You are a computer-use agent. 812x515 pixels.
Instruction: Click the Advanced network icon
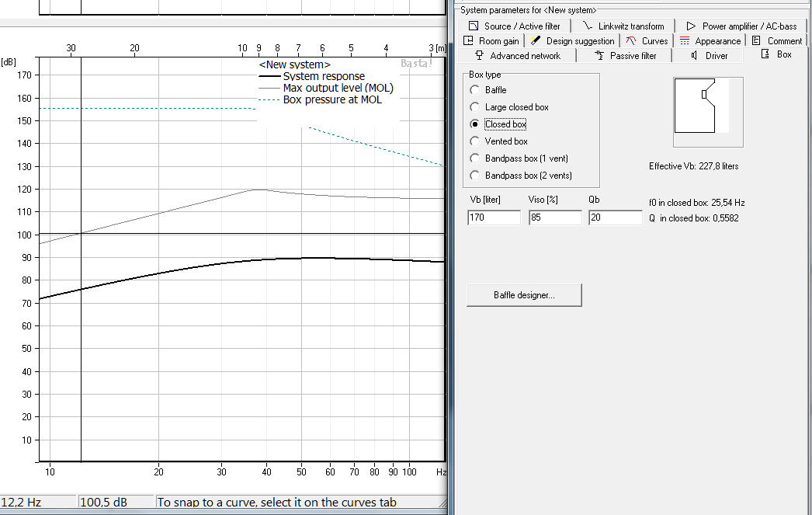480,55
